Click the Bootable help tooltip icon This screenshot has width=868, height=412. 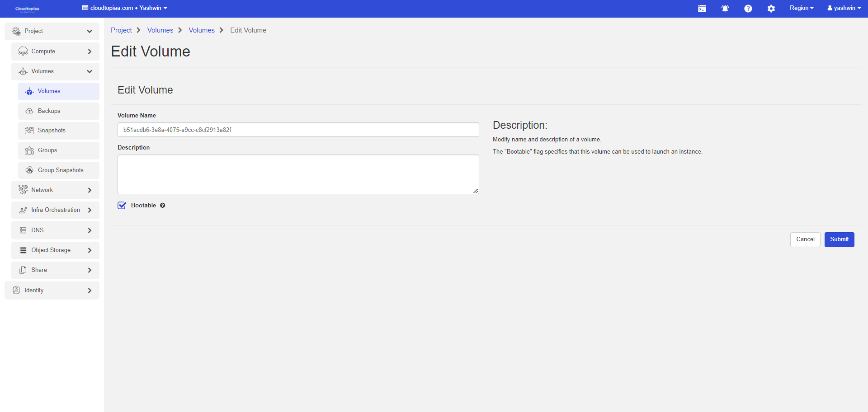point(163,206)
